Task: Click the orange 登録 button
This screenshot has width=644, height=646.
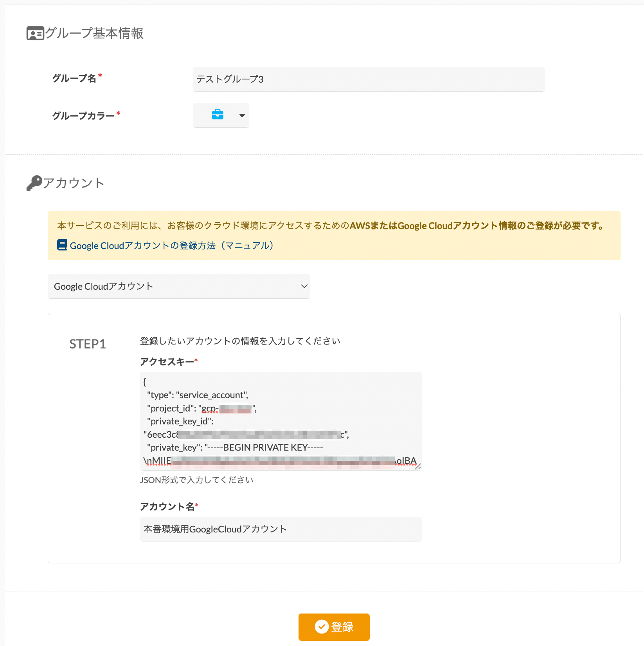Action: 334,627
